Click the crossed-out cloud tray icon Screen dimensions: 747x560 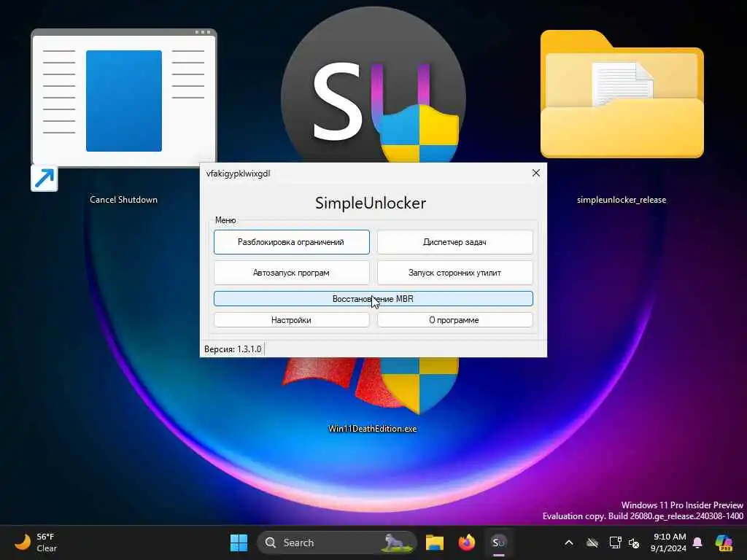click(592, 542)
